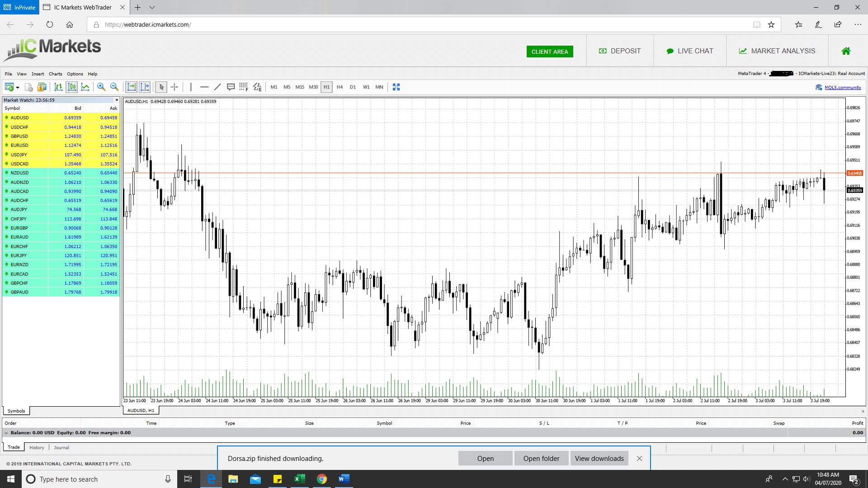Click Open folder for Dorsa.zip
The width and height of the screenshot is (868, 488).
[x=541, y=458]
